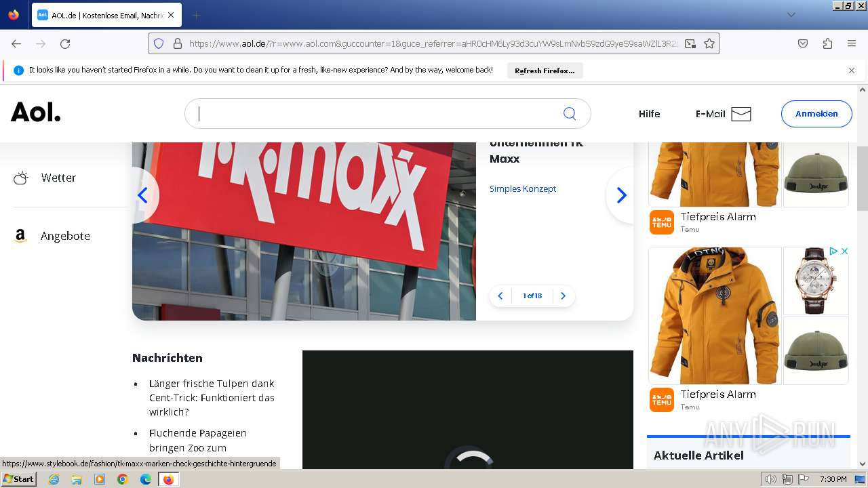868x488 pixels.
Task: Open Amazon Angebote in the sidebar
Action: [x=52, y=236]
